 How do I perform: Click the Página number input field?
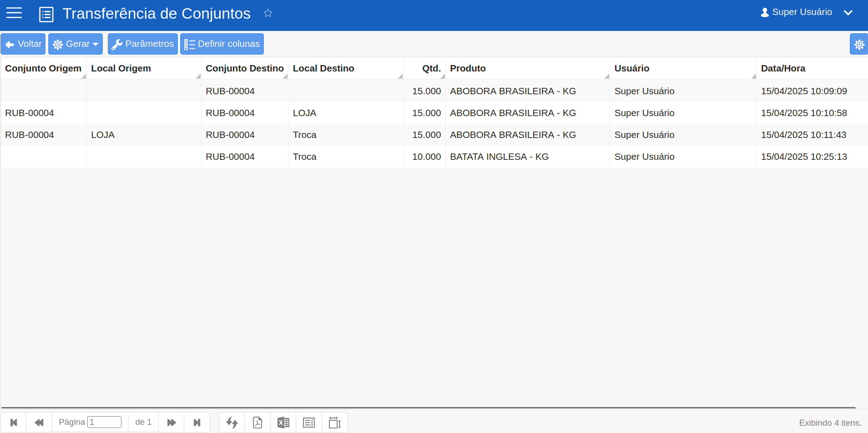point(104,422)
